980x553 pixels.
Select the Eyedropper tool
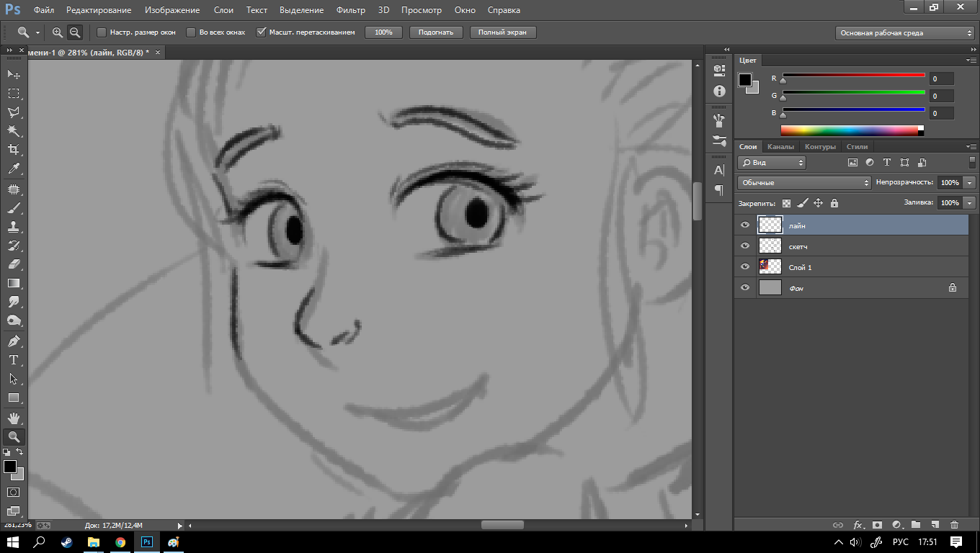(14, 169)
